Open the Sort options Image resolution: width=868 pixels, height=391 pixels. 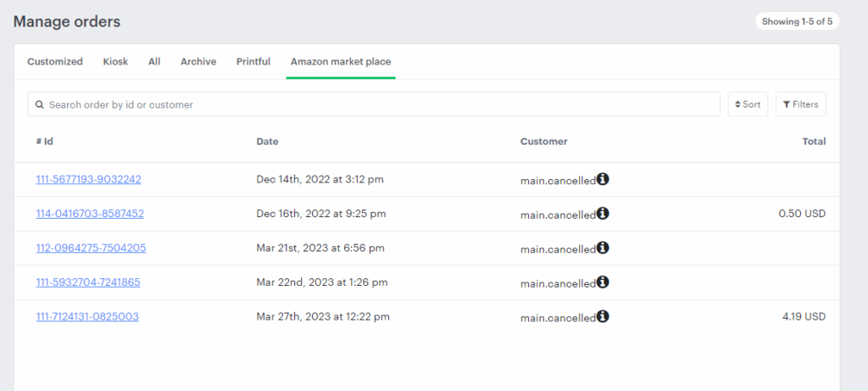click(748, 104)
